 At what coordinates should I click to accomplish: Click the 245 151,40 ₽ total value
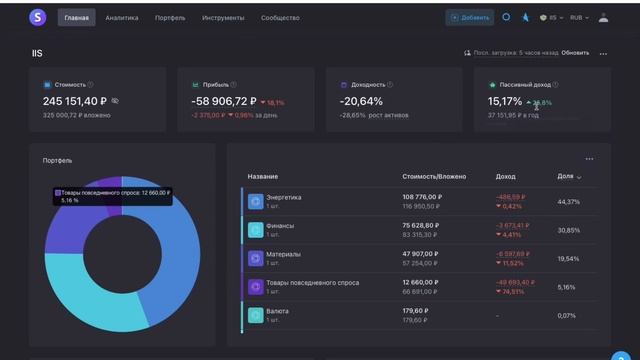click(x=75, y=101)
